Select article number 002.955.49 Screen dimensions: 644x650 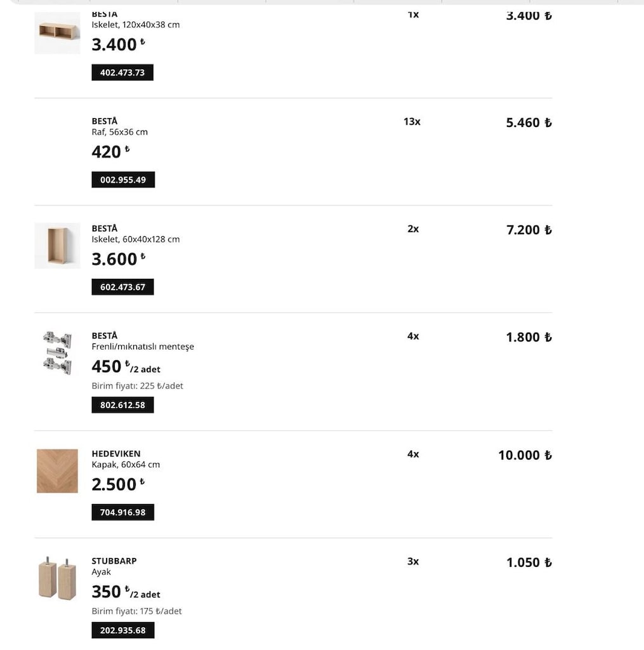[x=123, y=180]
